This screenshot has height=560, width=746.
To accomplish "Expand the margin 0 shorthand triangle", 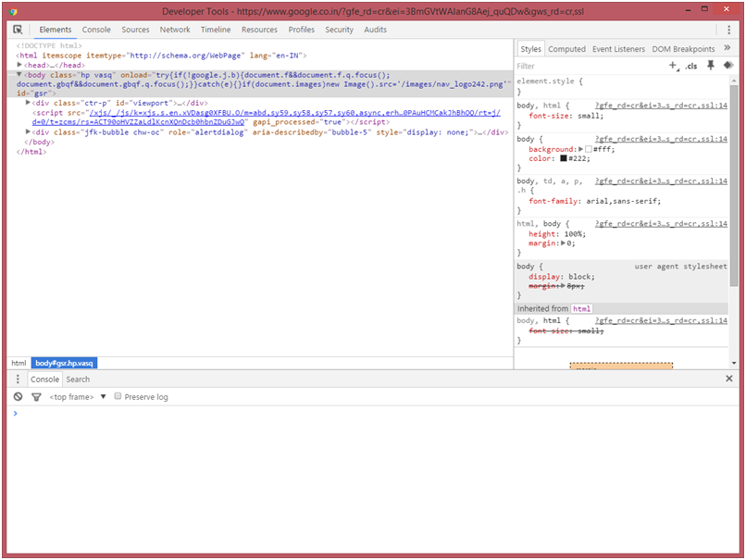I will [x=564, y=243].
